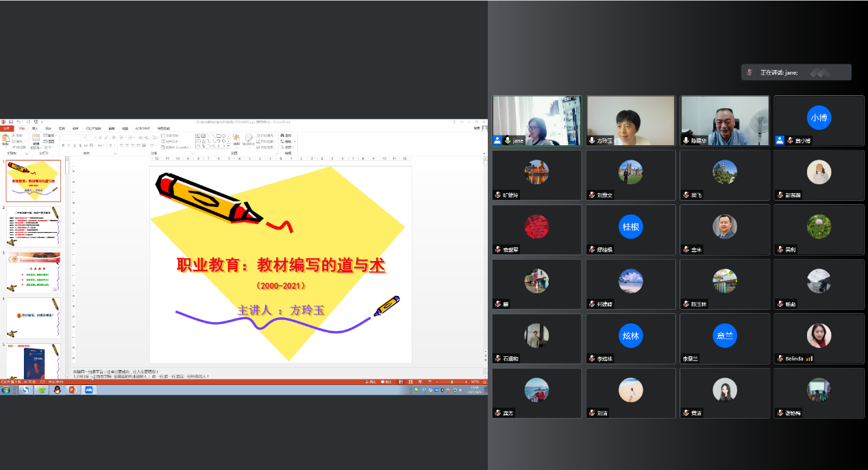Viewport: 868px width, 470px height.
Task: Click Tencent Meeting icon in shared taskbar
Action: click(x=88, y=390)
